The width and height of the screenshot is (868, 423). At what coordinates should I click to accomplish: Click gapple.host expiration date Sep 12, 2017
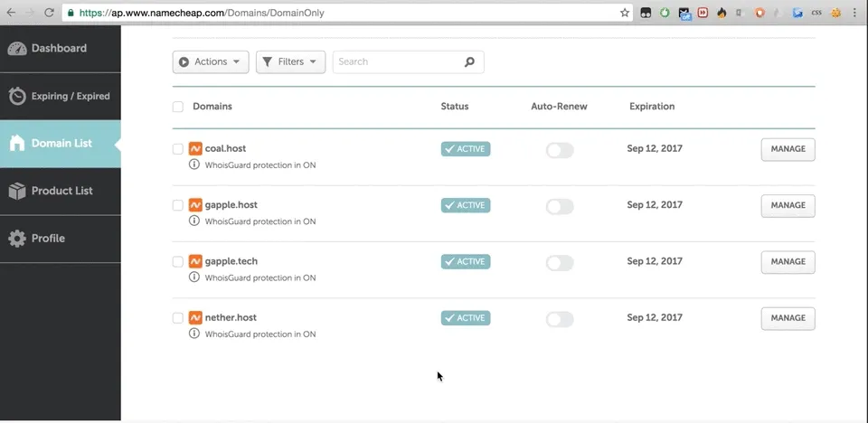655,205
